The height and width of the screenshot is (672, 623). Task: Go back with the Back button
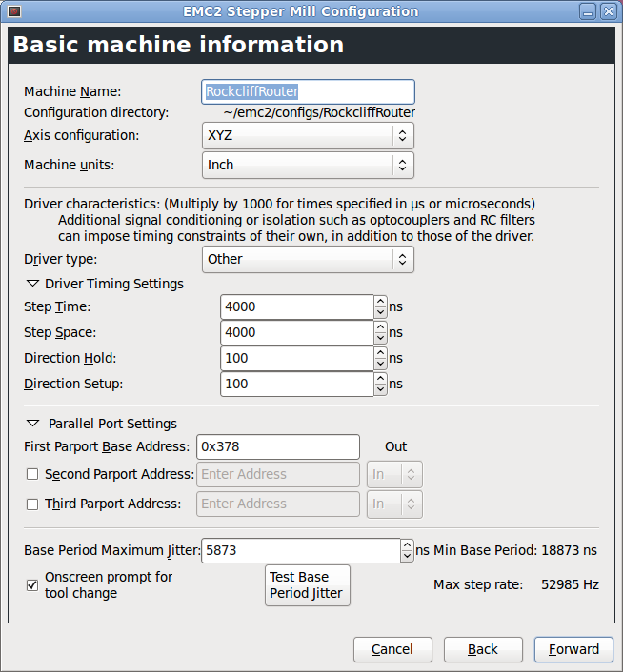point(483,649)
